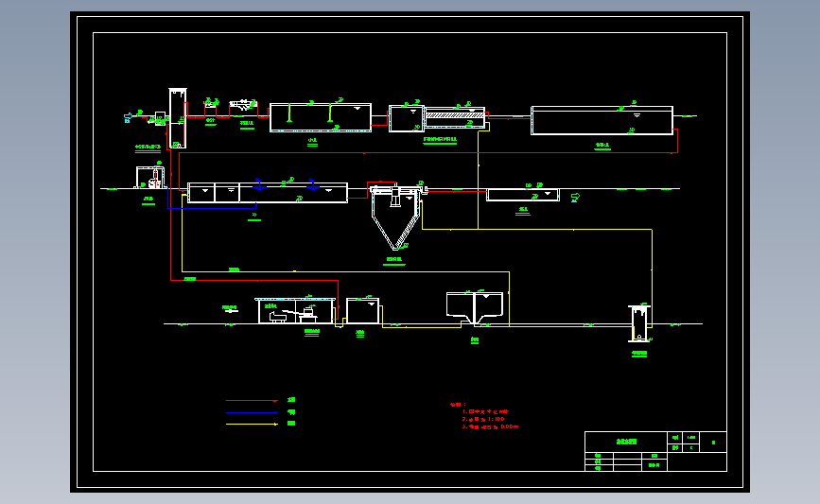Select the large long tank at top right
820x504 pixels.
(x=602, y=120)
